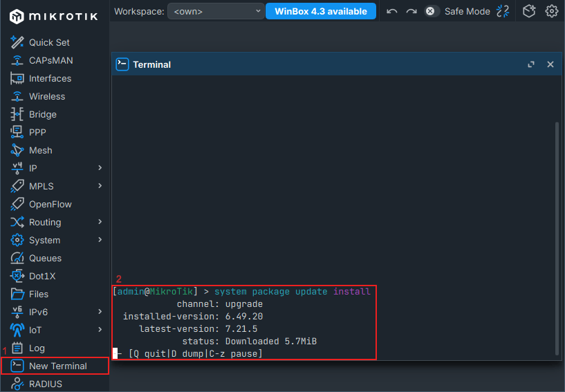Image resolution: width=565 pixels, height=392 pixels.
Task: Click the Queues gauge icon
Action: [17, 258]
